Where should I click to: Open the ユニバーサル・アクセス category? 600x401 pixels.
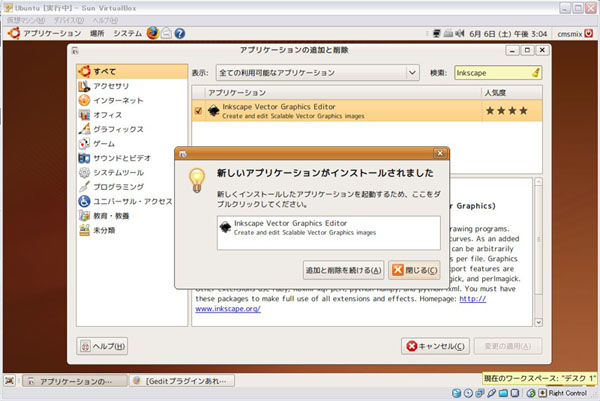tap(125, 201)
